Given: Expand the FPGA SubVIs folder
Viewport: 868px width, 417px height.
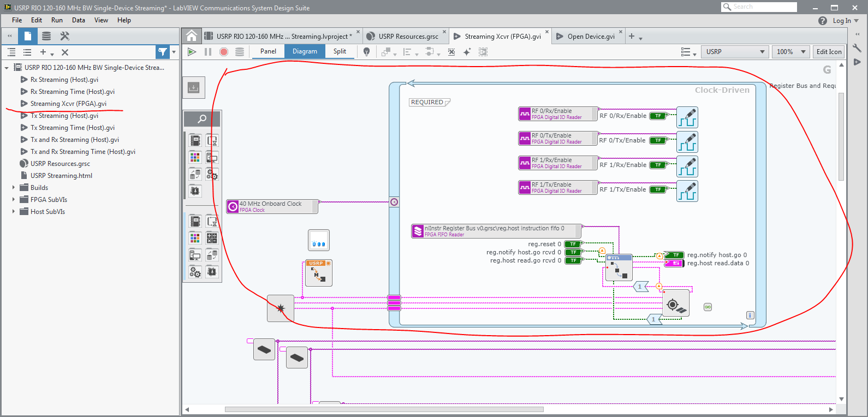Looking at the screenshot, I should coord(14,200).
